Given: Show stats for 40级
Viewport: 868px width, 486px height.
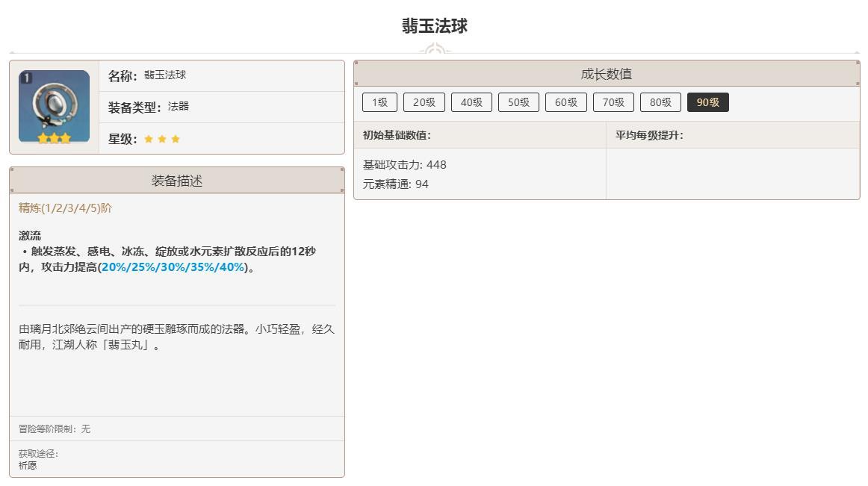Looking at the screenshot, I should [x=471, y=102].
